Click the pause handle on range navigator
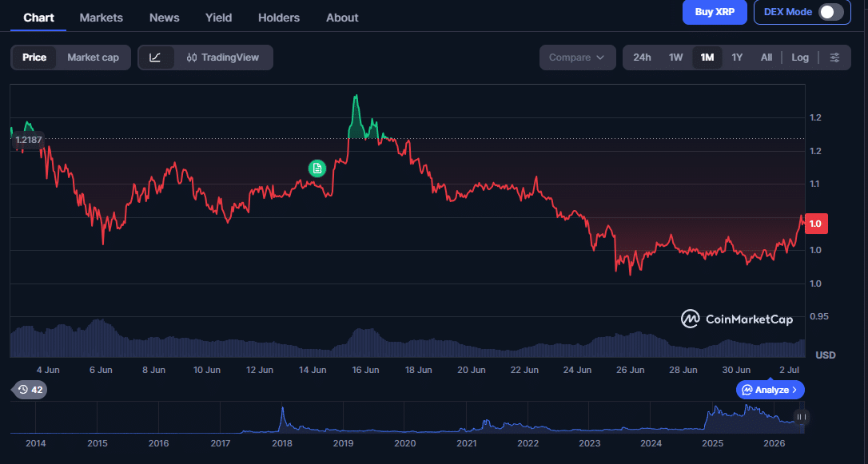Image resolution: width=868 pixels, height=464 pixels. tap(801, 417)
